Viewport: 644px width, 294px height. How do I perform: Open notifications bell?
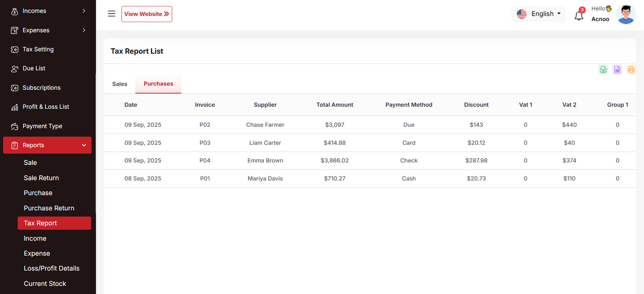click(x=579, y=15)
